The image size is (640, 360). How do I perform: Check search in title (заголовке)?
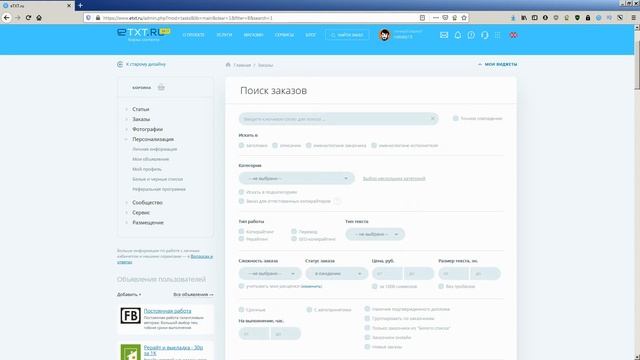[241, 145]
